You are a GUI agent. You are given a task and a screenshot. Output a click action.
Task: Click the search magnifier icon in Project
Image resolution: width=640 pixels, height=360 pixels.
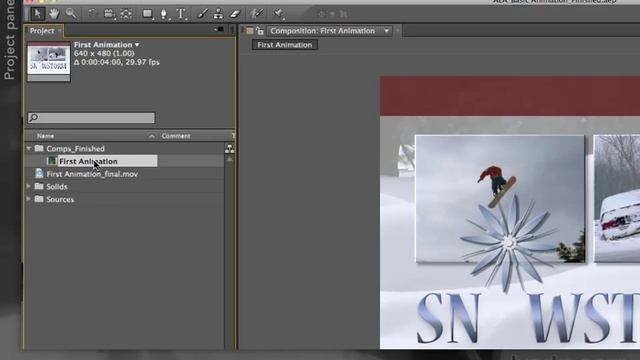coord(33,118)
